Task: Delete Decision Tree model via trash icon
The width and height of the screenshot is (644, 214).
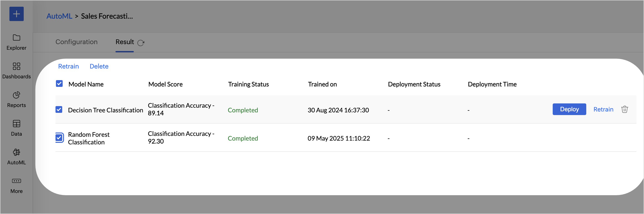Action: 625,109
